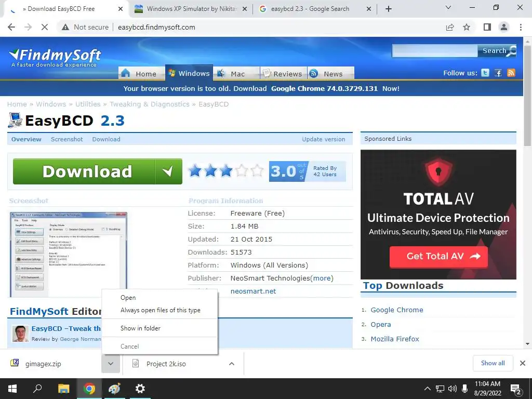This screenshot has height=399, width=532.
Task: Open Settings gear in taskbar
Action: [140, 389]
